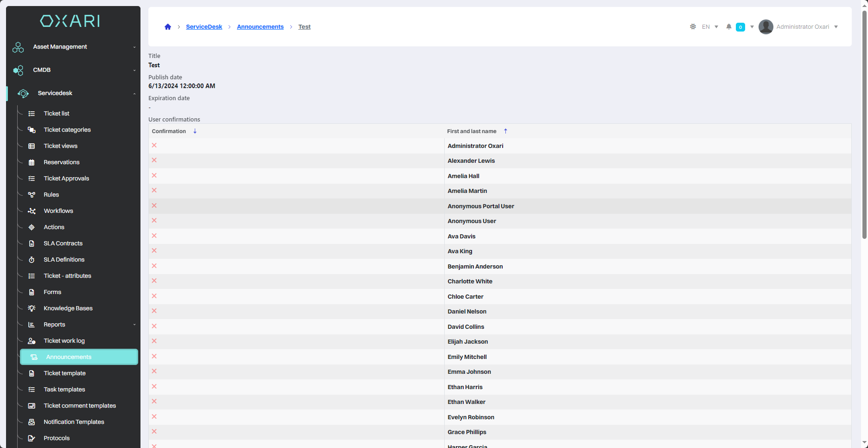
Task: Open the settings gear icon
Action: click(x=693, y=27)
